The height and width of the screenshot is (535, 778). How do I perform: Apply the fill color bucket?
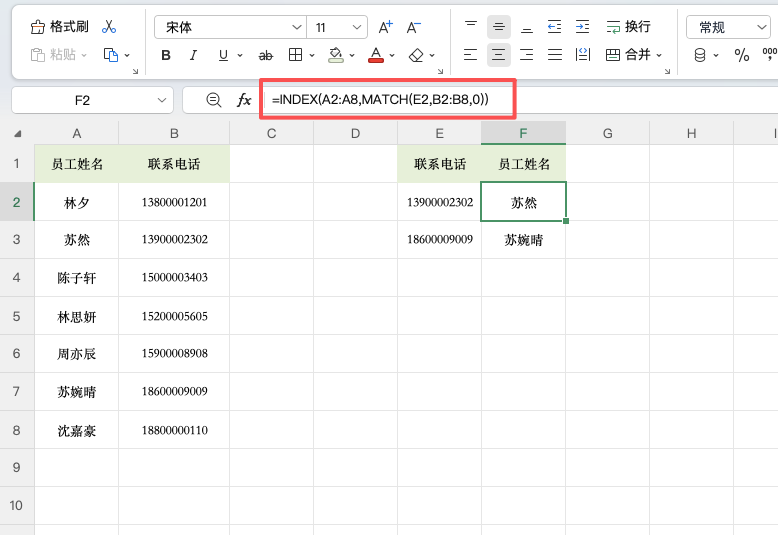pyautogui.click(x=336, y=55)
